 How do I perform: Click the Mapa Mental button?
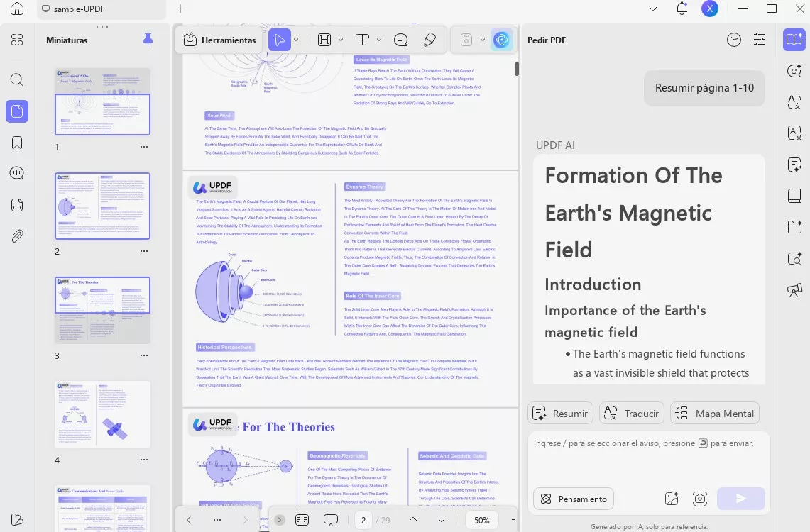point(715,414)
